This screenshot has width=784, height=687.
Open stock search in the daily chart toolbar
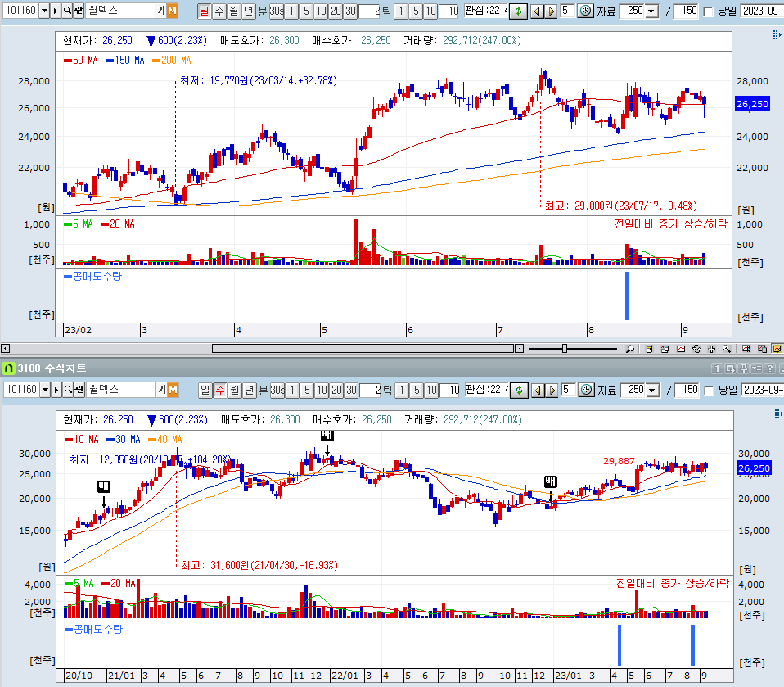[67, 11]
